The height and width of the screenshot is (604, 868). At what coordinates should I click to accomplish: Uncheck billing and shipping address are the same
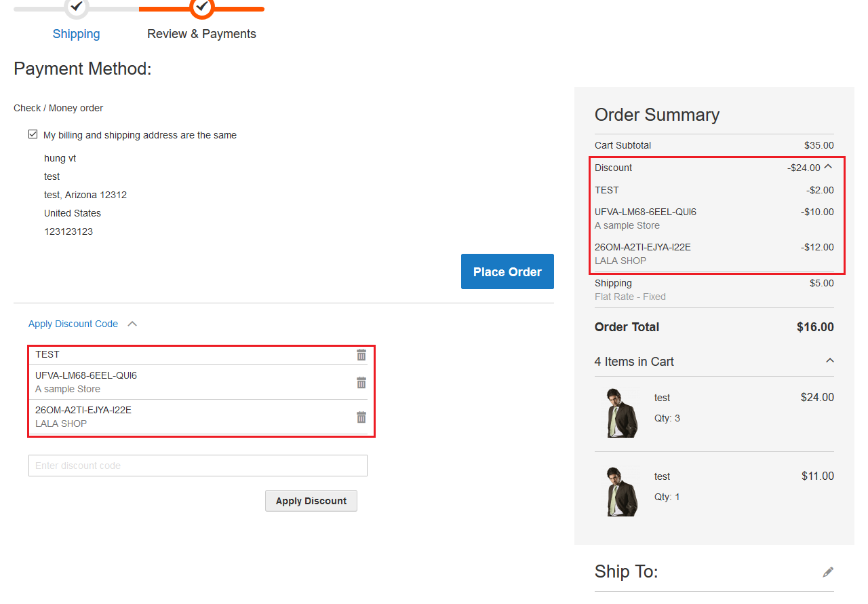pos(33,134)
